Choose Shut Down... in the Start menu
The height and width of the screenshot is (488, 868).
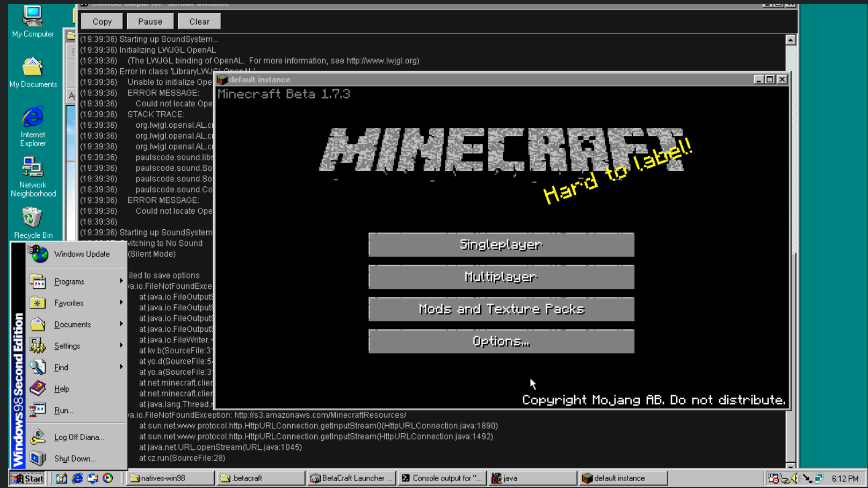click(x=75, y=458)
